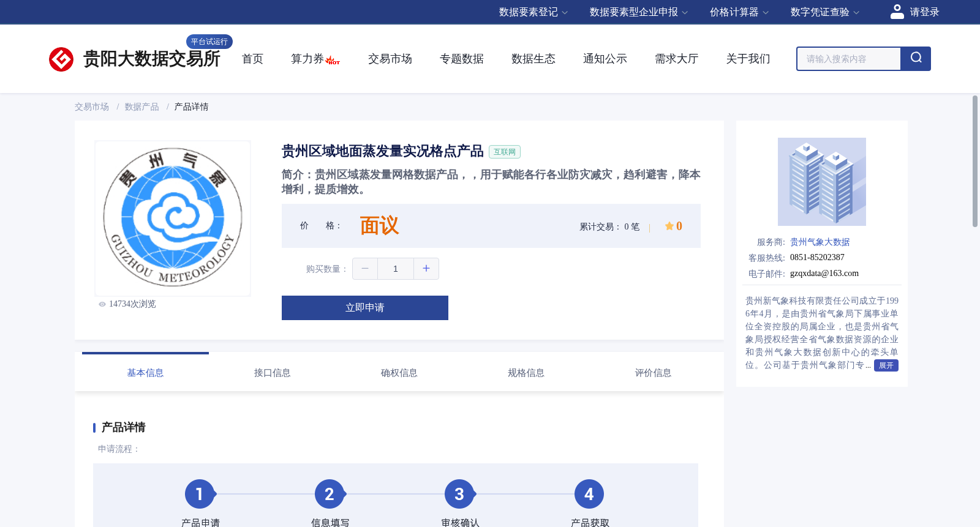Expand 数据要素型企业申报 dropdown
The width and height of the screenshot is (980, 527).
638,12
